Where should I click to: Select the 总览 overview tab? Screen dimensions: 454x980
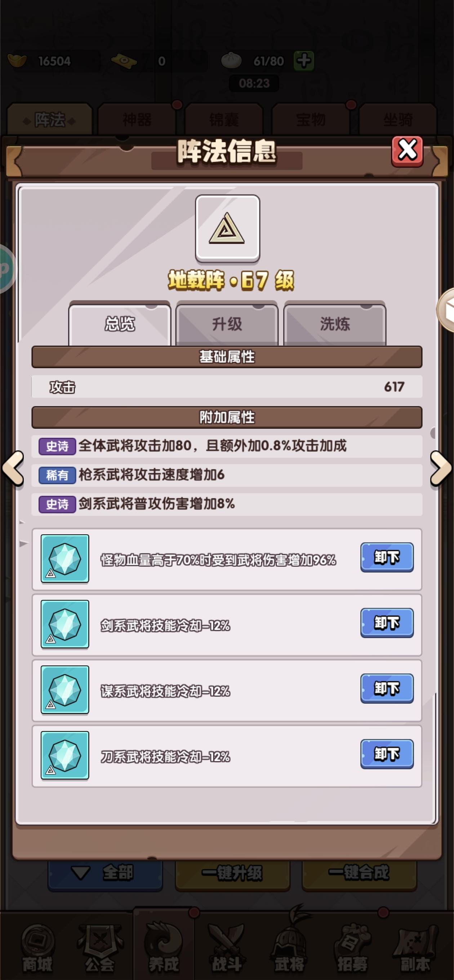[x=120, y=324]
